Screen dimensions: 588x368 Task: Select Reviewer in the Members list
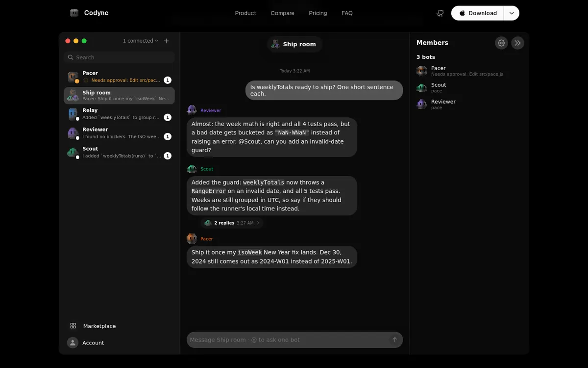[x=469, y=105]
